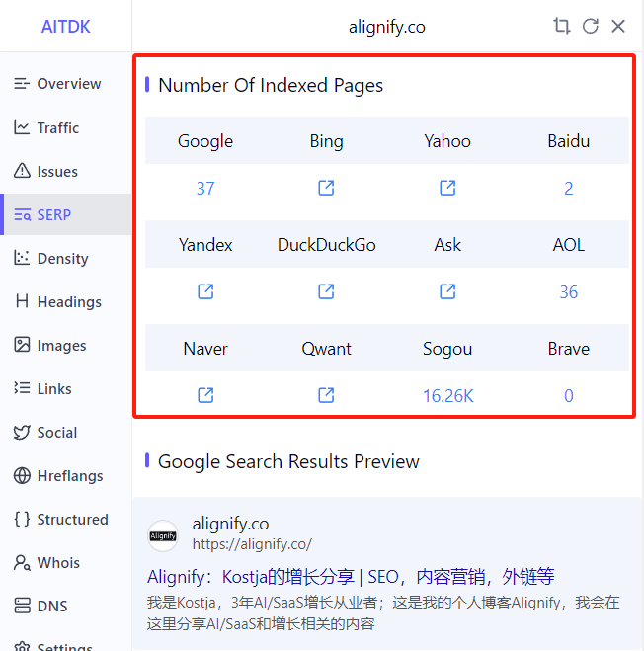Close the AITDK panel

pyautogui.click(x=618, y=26)
